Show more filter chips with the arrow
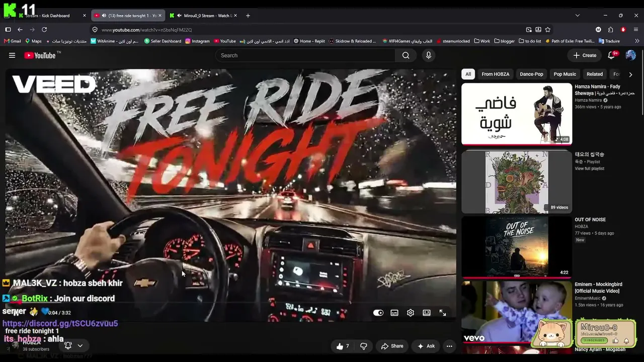This screenshot has height=362, width=644. click(x=630, y=74)
